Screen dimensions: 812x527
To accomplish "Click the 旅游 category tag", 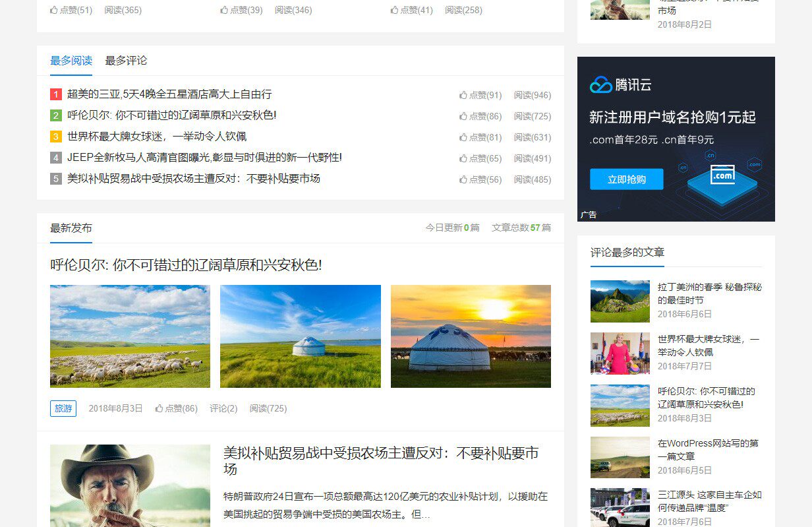I will click(x=63, y=408).
